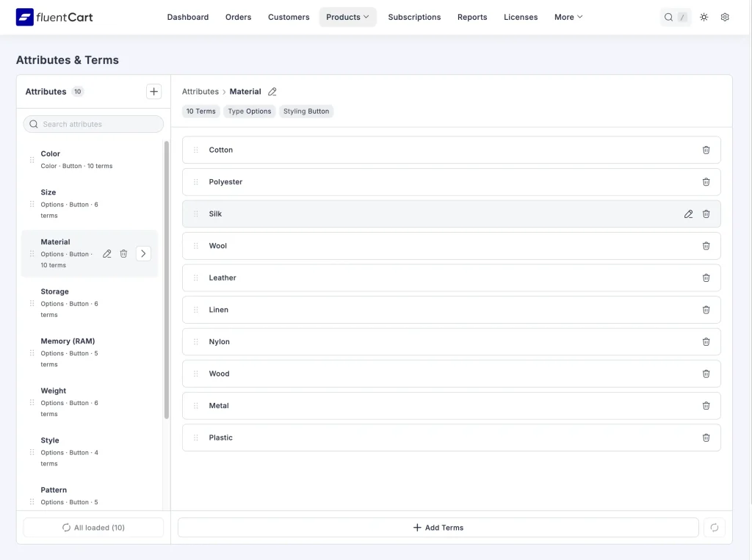752x560 pixels.
Task: Select the Color attribute
Action: pos(90,160)
